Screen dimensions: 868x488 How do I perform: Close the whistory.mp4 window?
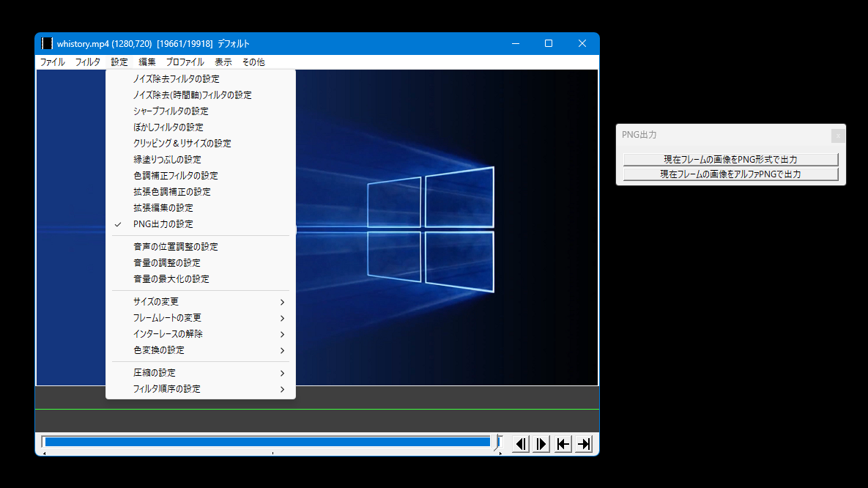click(582, 44)
